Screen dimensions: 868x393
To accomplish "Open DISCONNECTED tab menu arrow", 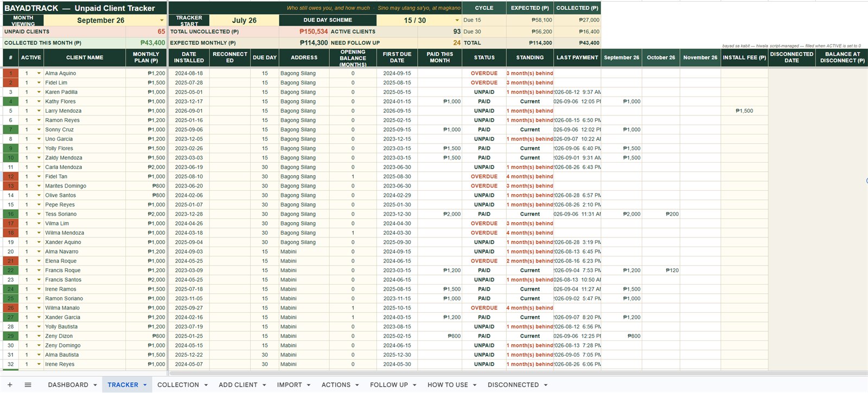I will coord(546,385).
